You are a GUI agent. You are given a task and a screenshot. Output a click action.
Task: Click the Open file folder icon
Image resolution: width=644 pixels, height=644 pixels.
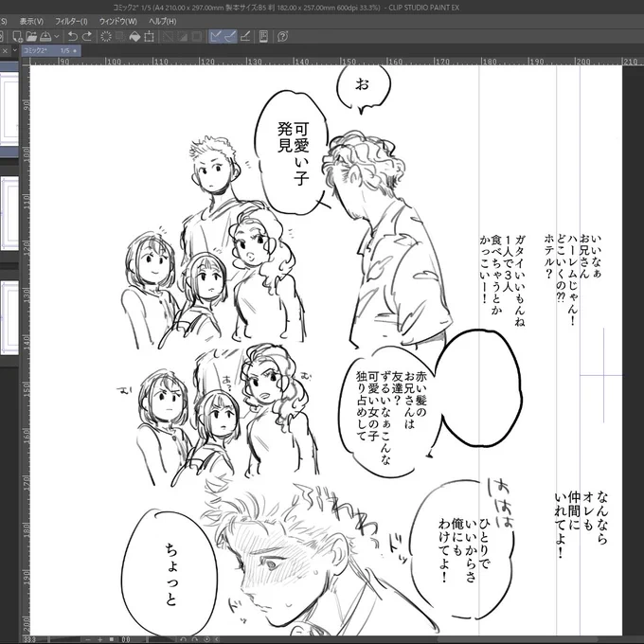pyautogui.click(x=31, y=37)
